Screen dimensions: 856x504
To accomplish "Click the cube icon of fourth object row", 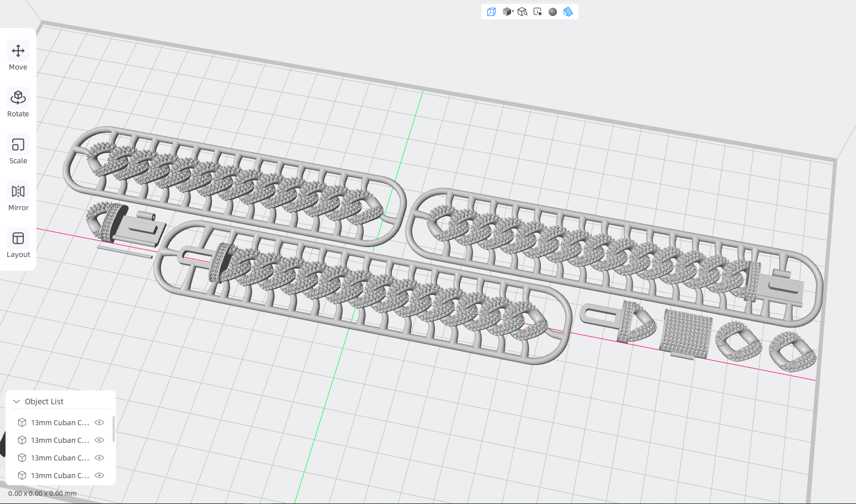I will click(x=22, y=475).
